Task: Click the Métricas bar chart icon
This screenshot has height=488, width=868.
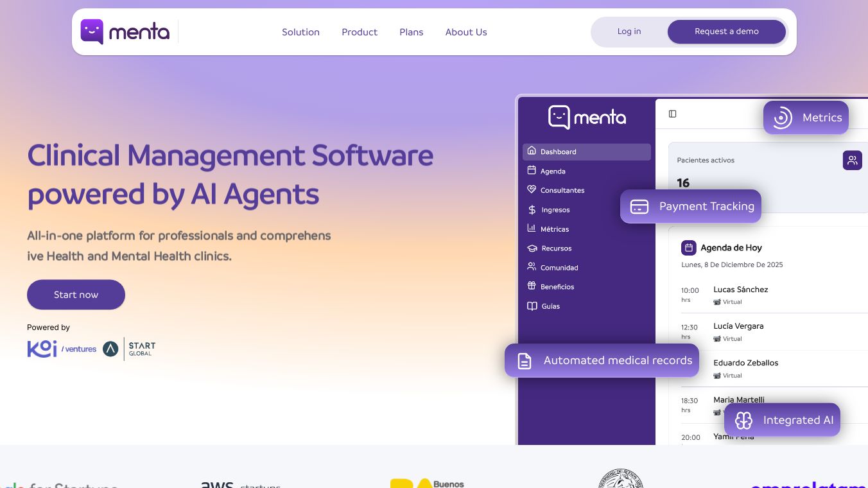Action: 532,229
